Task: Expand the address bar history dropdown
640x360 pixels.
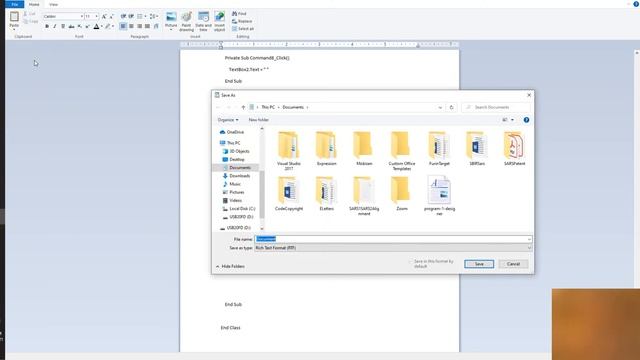Action: 440,107
